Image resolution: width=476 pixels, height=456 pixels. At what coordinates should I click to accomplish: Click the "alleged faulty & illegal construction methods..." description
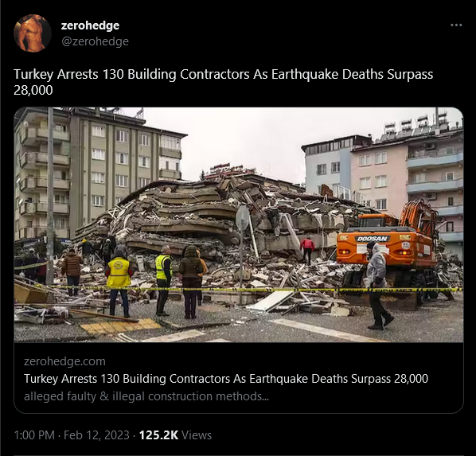pos(146,396)
